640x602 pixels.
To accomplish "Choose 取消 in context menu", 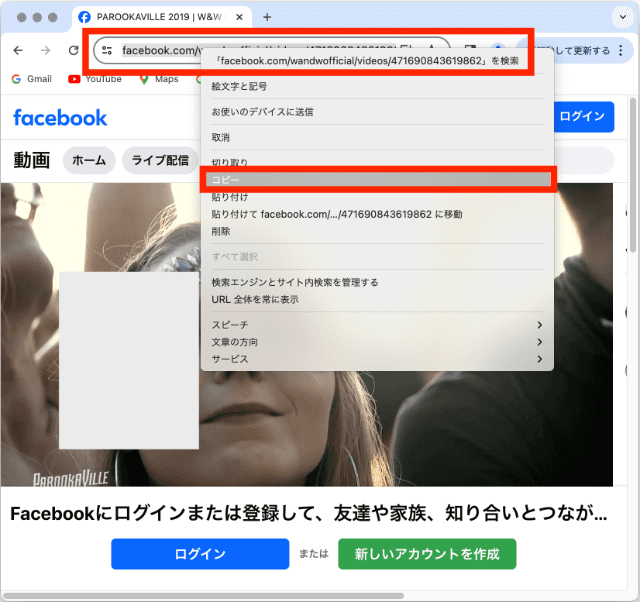I will tap(377, 138).
